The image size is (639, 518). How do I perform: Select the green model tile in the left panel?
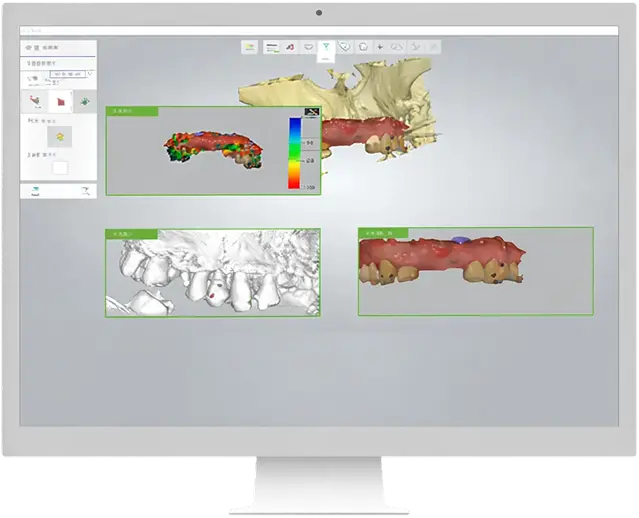(85, 101)
